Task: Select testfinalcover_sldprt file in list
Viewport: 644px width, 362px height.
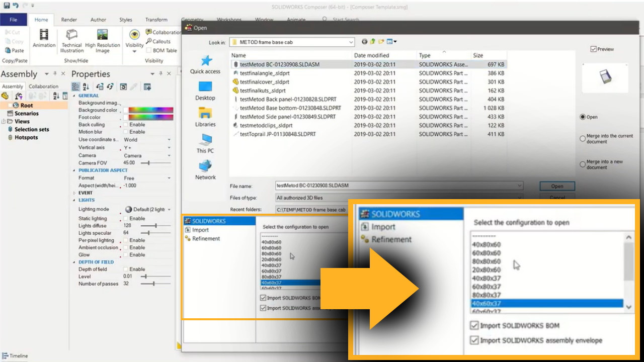Action: point(265,82)
